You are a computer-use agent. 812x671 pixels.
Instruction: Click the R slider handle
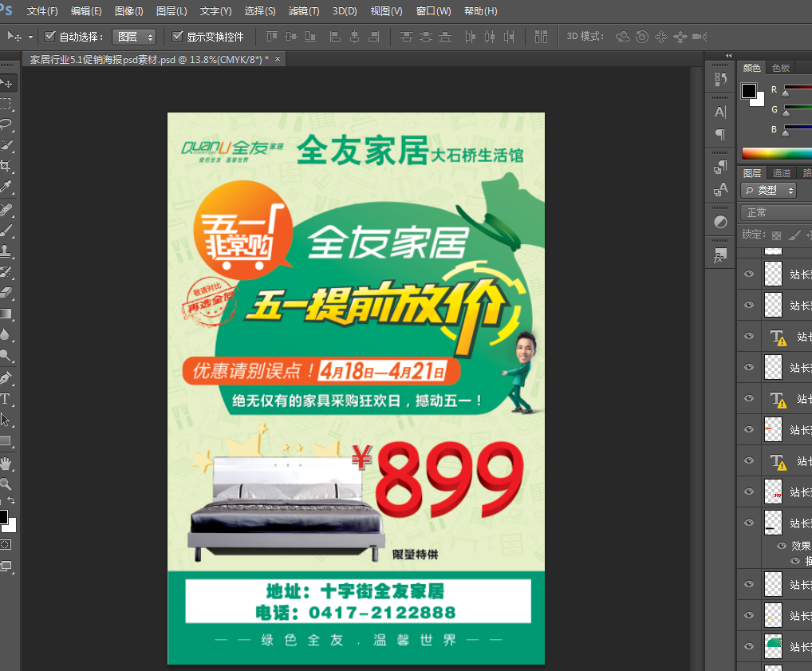[x=786, y=94]
